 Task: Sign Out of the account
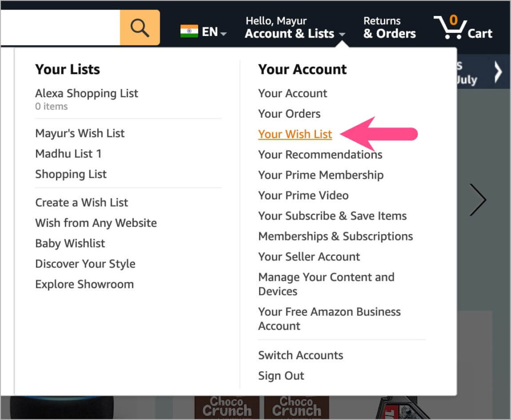[x=281, y=376]
